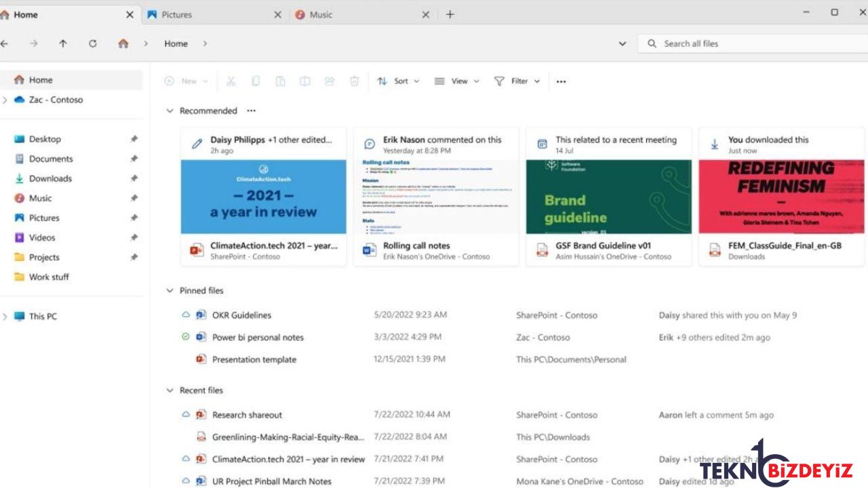The image size is (868, 488).
Task: Collapse the Recent files section
Action: [170, 390]
